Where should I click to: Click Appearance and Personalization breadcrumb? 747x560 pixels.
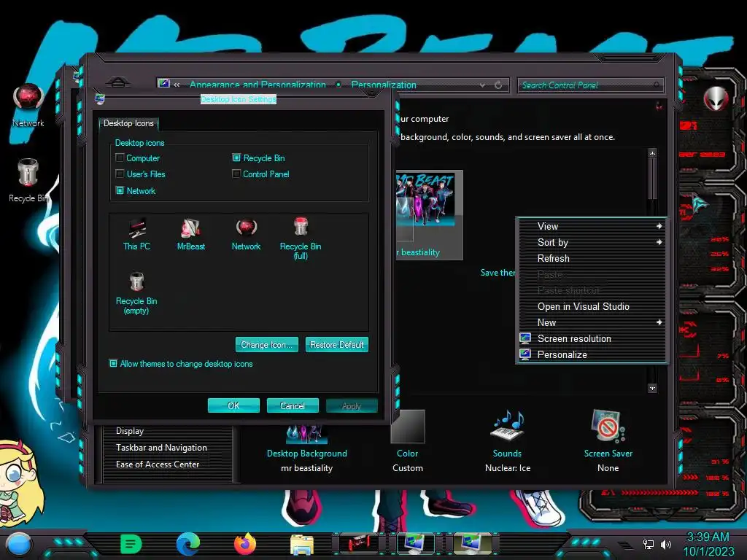(x=258, y=85)
